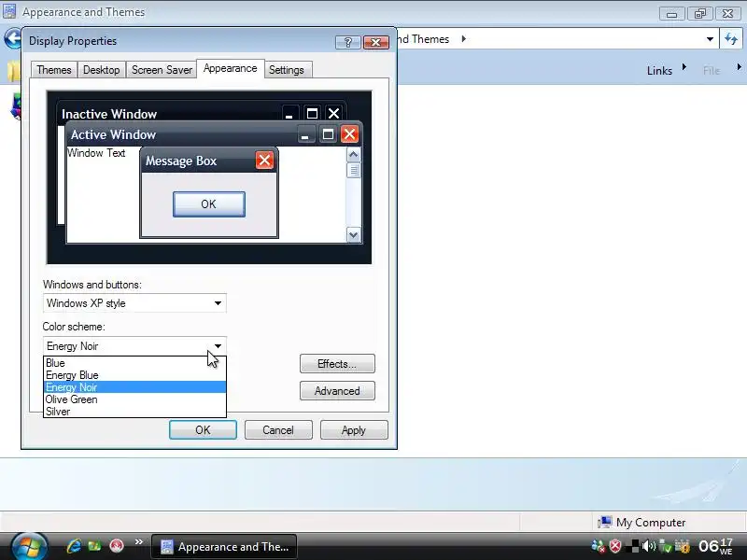
Task: Confirm Display Properties with OK
Action: [x=203, y=430]
